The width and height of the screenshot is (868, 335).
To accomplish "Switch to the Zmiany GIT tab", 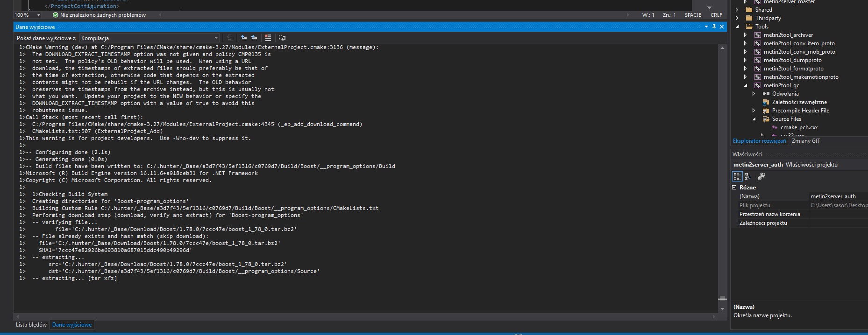I will pos(806,141).
